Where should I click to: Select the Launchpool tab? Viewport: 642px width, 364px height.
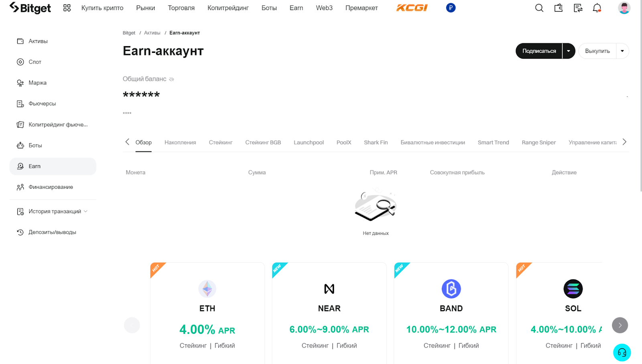pyautogui.click(x=309, y=142)
